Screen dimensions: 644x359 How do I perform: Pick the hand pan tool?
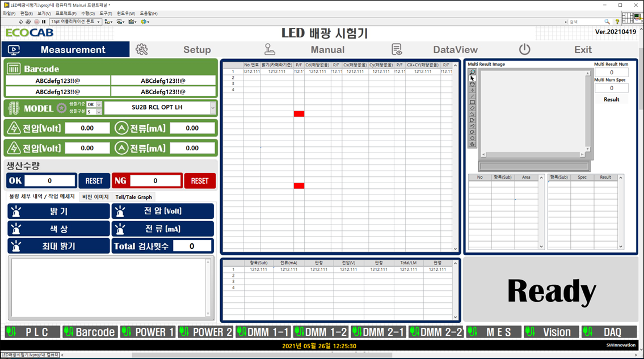472,84
